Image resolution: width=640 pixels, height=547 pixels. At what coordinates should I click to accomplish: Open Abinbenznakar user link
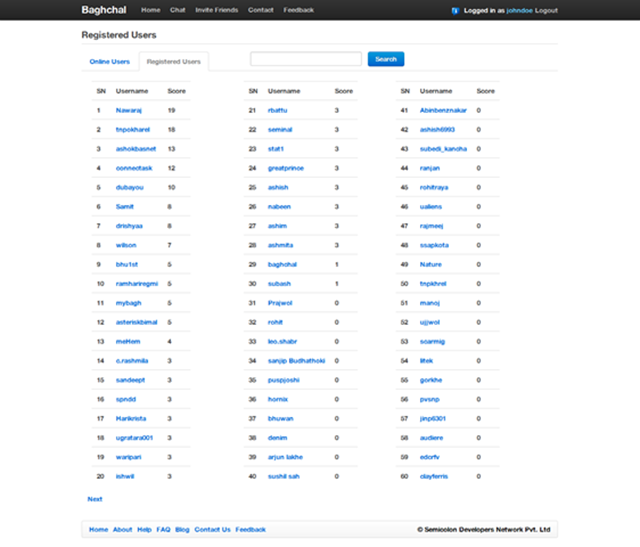pyautogui.click(x=443, y=110)
